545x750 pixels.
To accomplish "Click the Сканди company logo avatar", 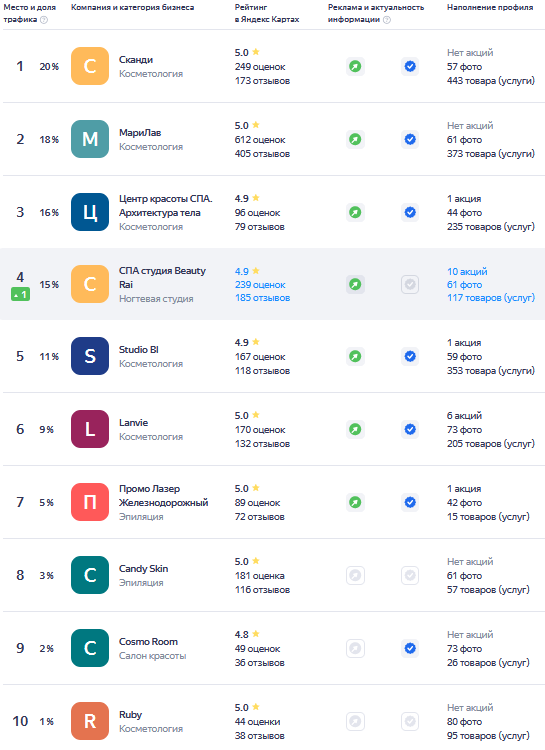I will pyautogui.click(x=90, y=66).
